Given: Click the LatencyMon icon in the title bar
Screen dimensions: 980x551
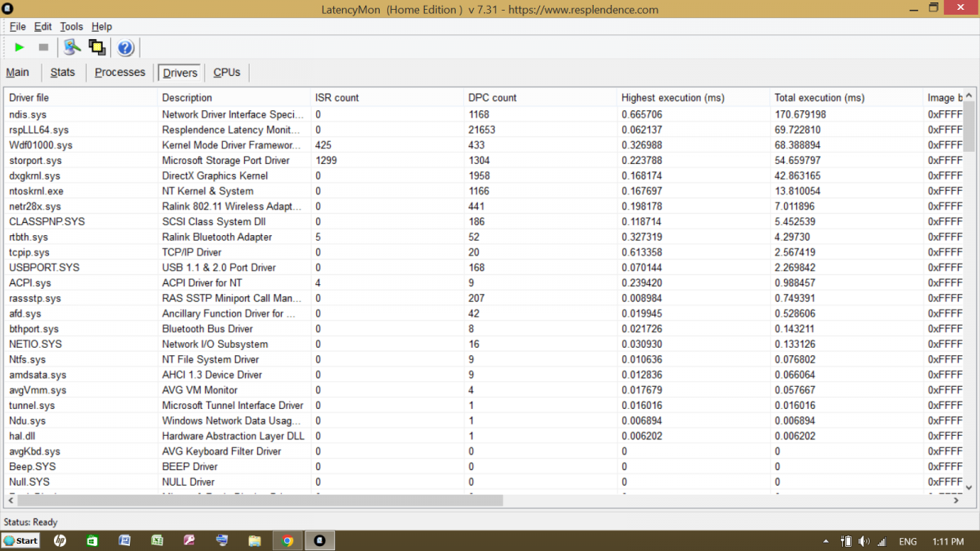Looking at the screenshot, I should [x=8, y=8].
